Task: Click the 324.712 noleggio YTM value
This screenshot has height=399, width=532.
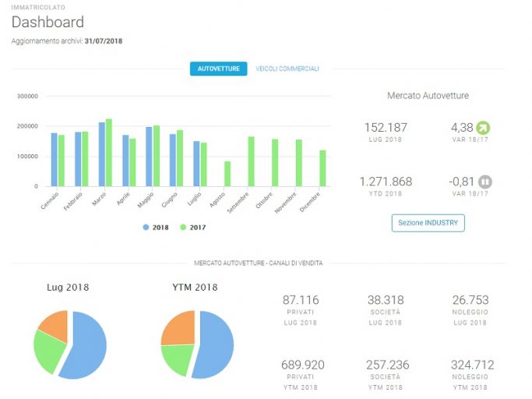Action: [x=473, y=365]
